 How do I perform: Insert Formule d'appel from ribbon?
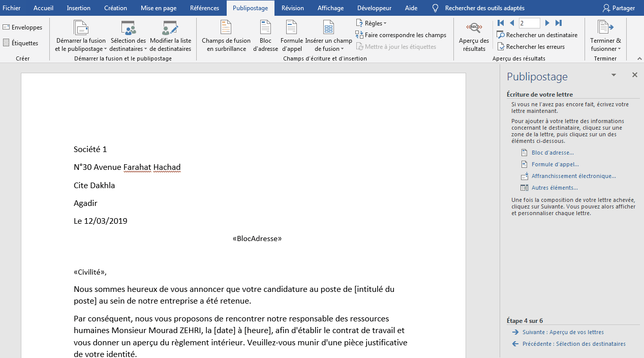pos(292,36)
